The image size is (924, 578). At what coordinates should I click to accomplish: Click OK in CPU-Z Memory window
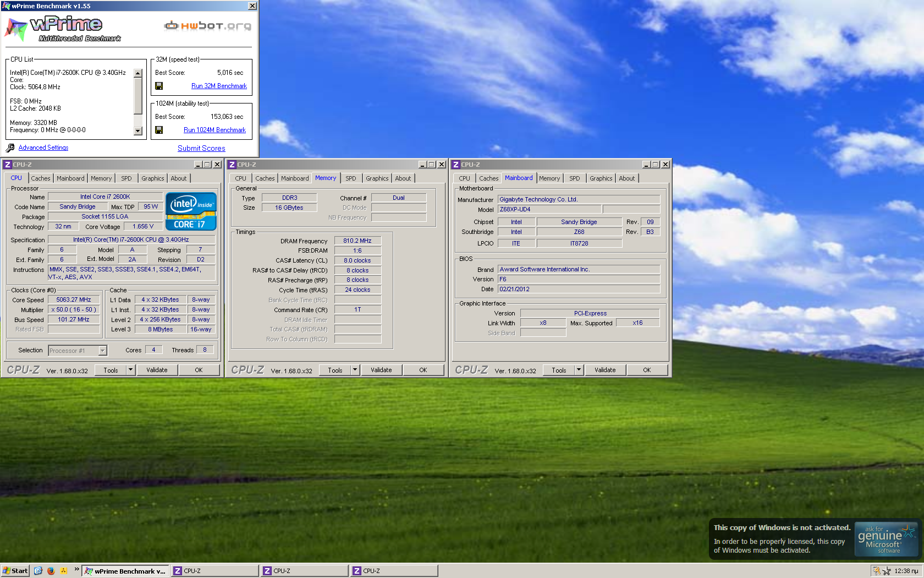[423, 370]
